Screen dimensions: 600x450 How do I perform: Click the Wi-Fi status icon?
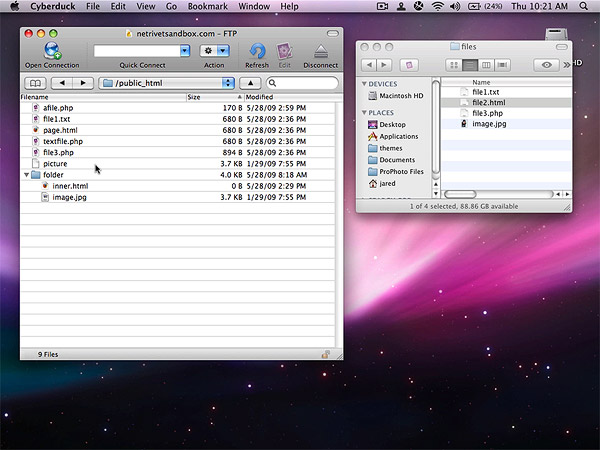coord(437,6)
